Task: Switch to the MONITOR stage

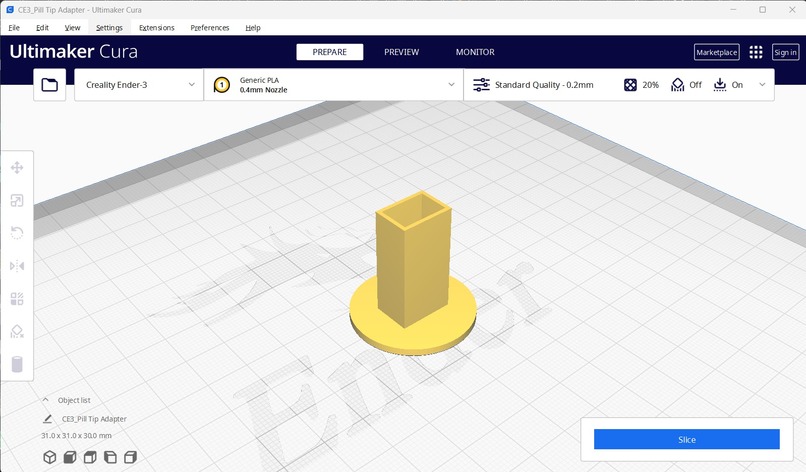Action: (475, 52)
